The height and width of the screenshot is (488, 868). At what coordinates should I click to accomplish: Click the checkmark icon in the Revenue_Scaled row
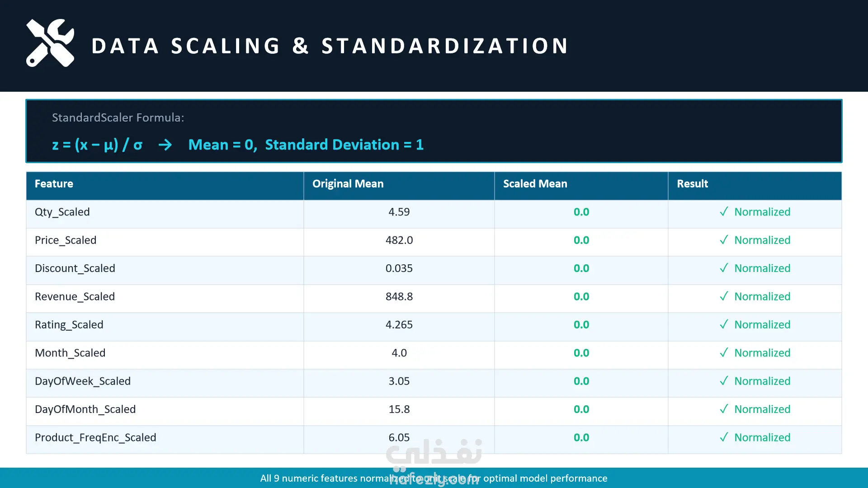pos(724,296)
